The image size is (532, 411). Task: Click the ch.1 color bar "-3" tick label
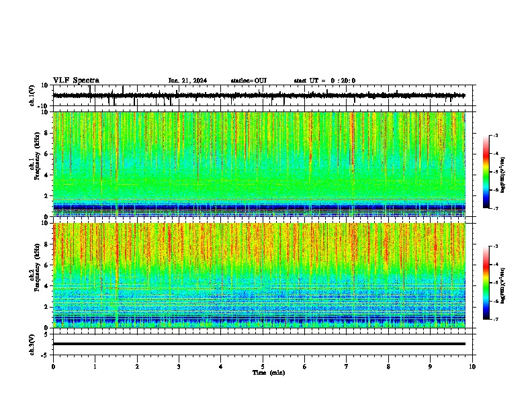(x=495, y=136)
